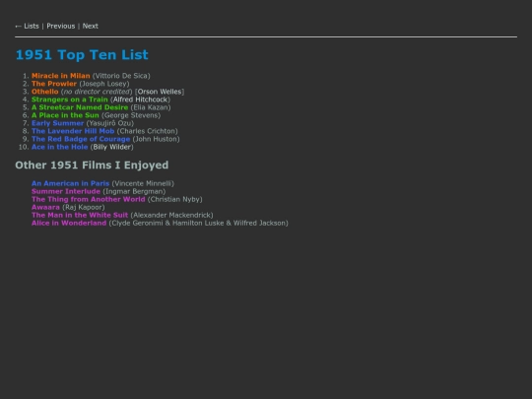Image resolution: width=532 pixels, height=399 pixels.
Task: Open An American in Paris link
Action: [71, 183]
